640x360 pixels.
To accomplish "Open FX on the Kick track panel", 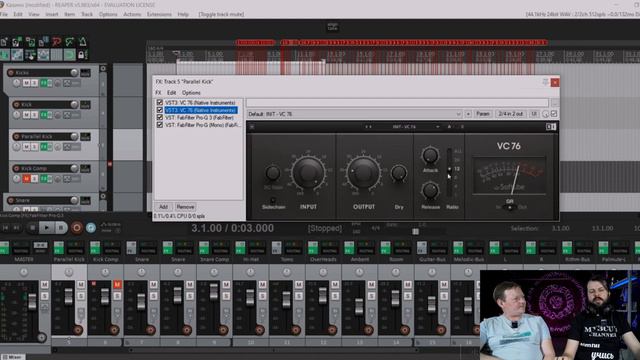I will tap(43, 115).
